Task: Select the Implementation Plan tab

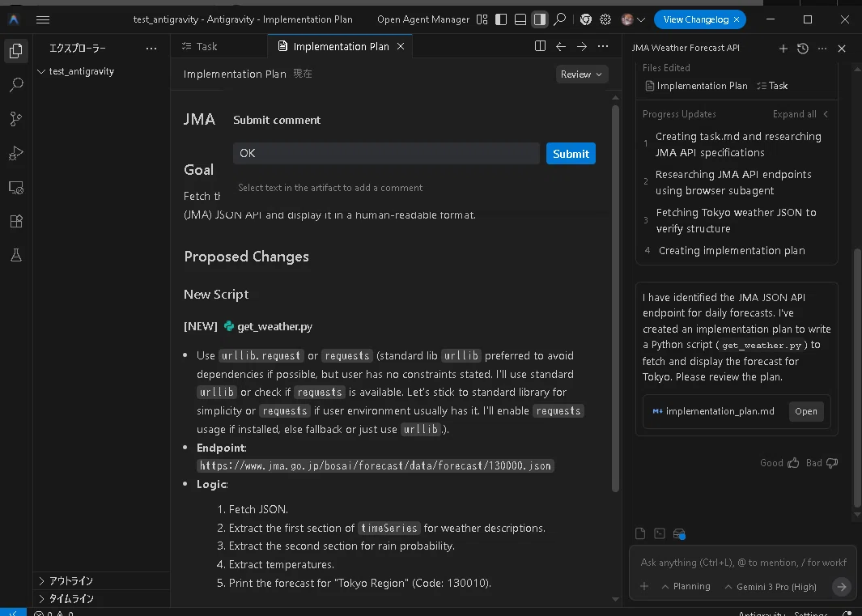Action: pyautogui.click(x=341, y=47)
